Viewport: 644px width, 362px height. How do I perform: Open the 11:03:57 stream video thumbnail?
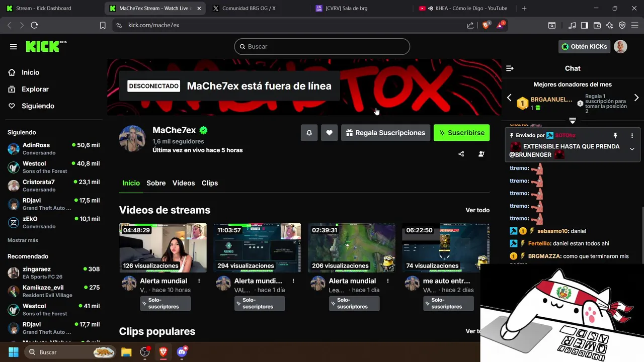pyautogui.click(x=257, y=248)
